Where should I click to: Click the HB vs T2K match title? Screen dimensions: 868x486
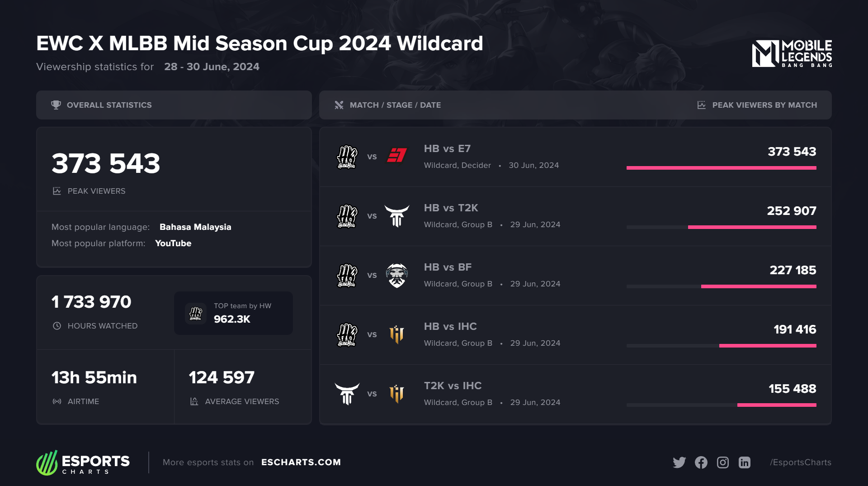(x=451, y=208)
